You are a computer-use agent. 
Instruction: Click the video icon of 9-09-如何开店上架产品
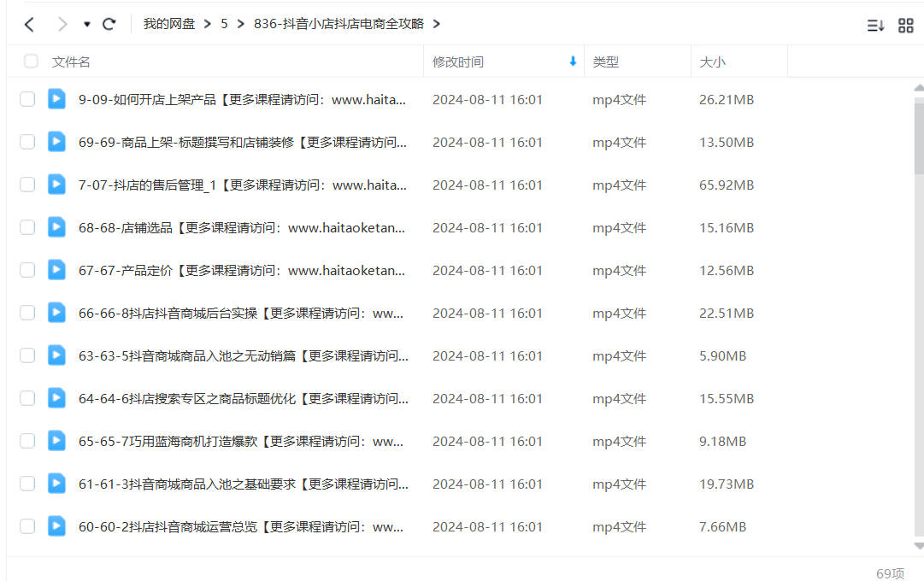point(56,98)
